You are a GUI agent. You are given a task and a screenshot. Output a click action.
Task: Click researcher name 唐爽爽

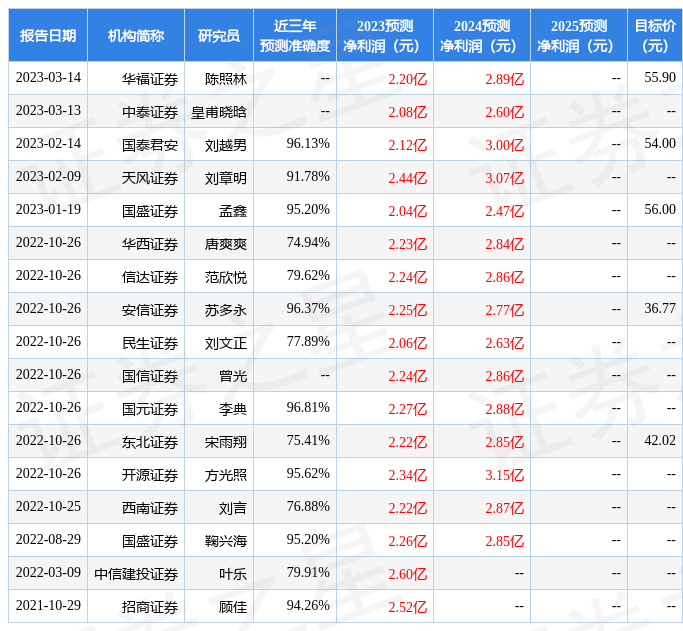tap(226, 244)
